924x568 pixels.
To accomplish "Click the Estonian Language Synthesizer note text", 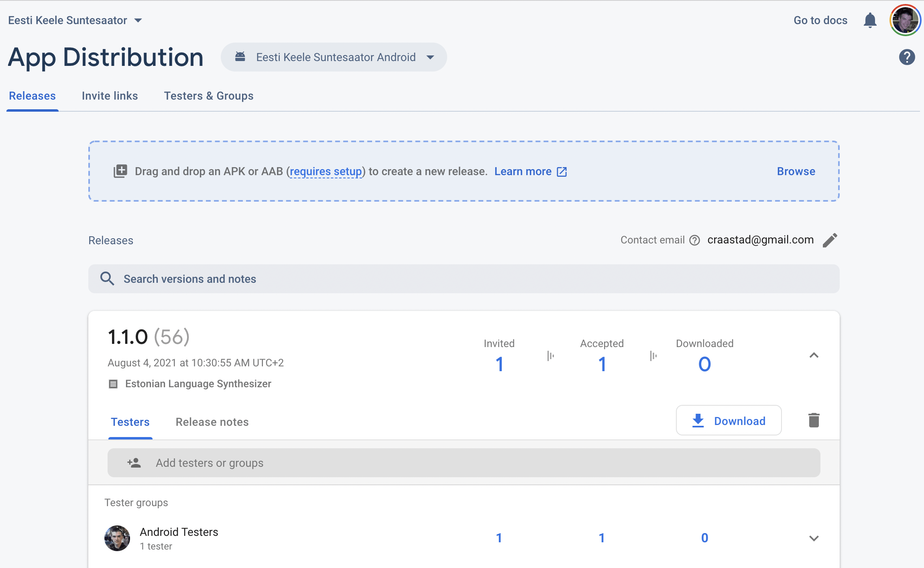I will pyautogui.click(x=198, y=384).
